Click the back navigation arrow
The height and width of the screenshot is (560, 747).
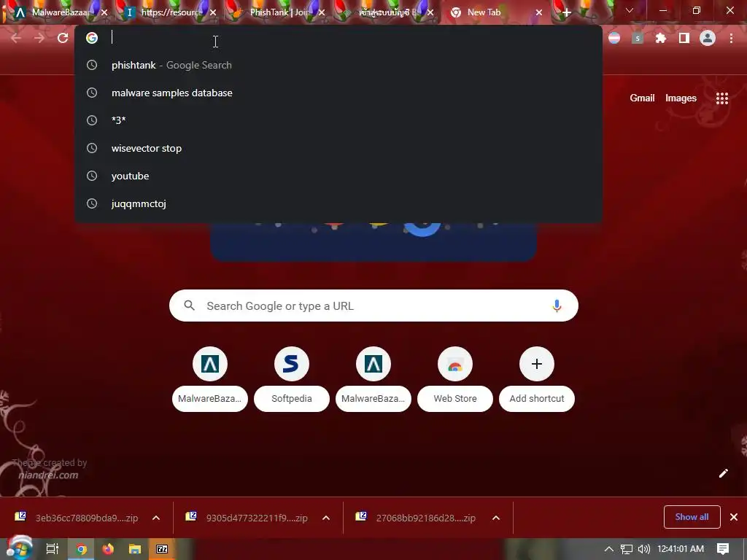coord(16,38)
